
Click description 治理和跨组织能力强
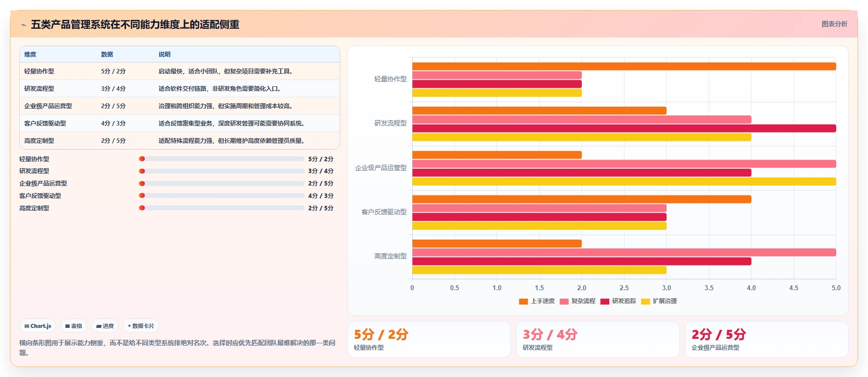[227, 106]
